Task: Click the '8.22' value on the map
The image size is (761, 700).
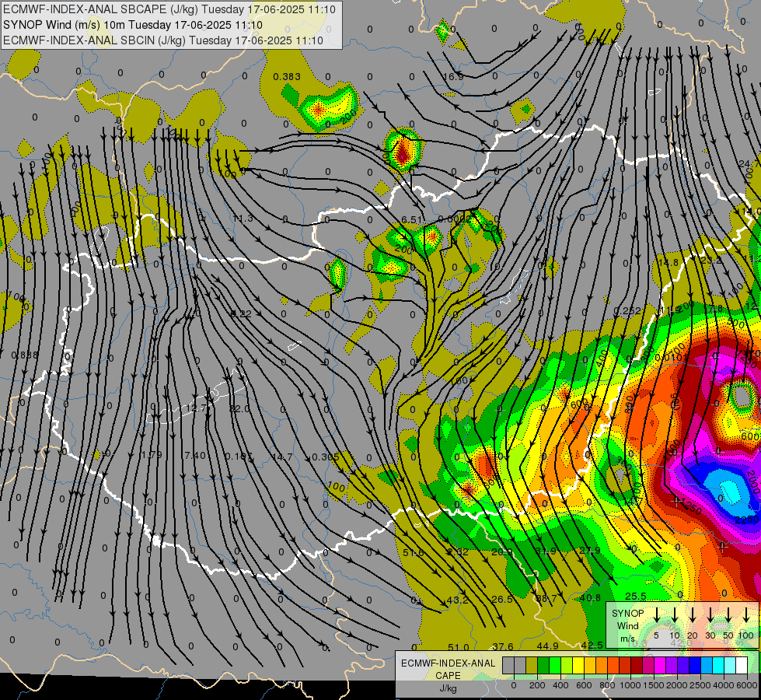Action: [241, 313]
